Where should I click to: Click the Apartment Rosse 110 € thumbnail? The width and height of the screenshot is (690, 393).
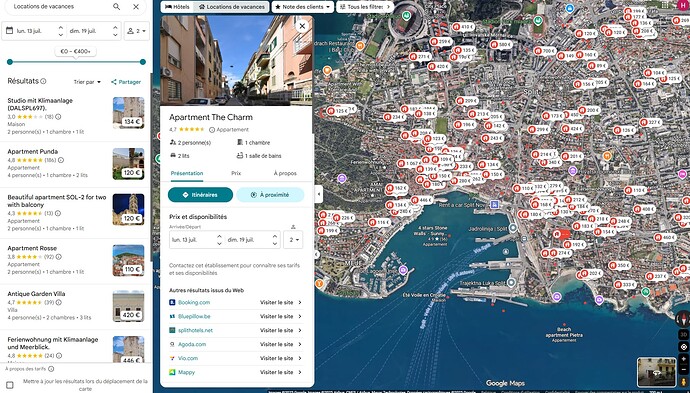point(128,261)
